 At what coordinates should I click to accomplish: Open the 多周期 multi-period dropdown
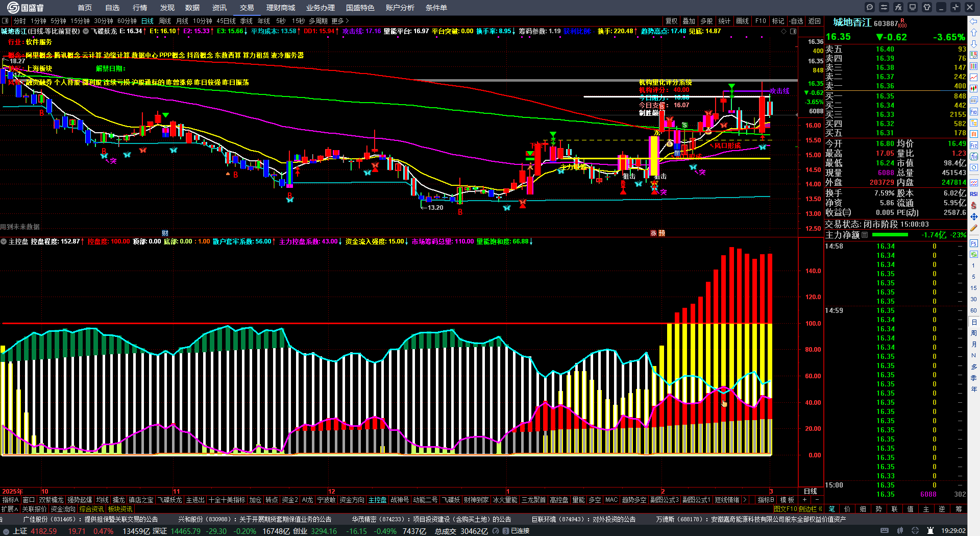(x=318, y=21)
